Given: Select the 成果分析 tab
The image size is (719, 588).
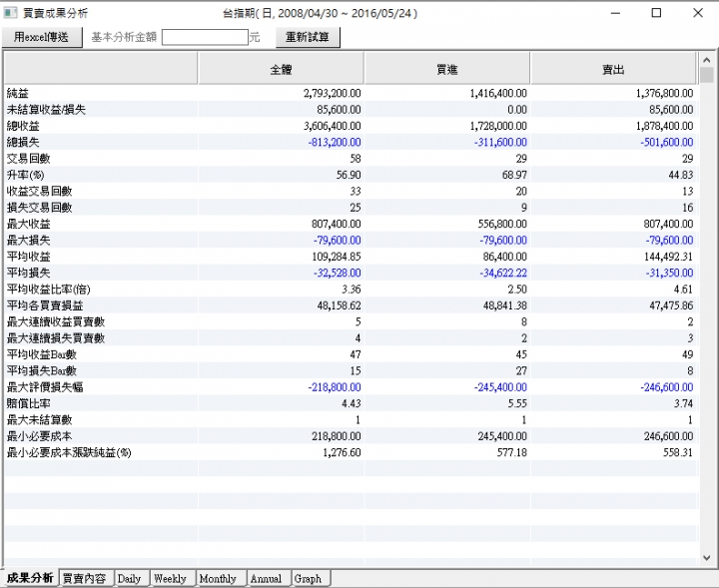Looking at the screenshot, I should [30, 578].
